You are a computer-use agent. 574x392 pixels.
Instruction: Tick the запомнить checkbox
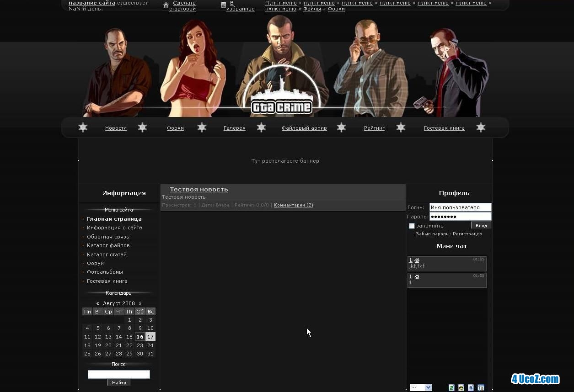coord(412,226)
